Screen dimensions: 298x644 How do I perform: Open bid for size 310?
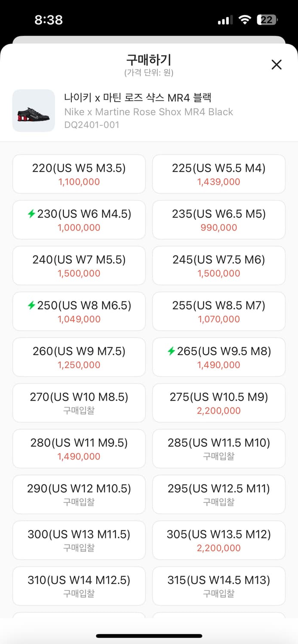click(79, 586)
